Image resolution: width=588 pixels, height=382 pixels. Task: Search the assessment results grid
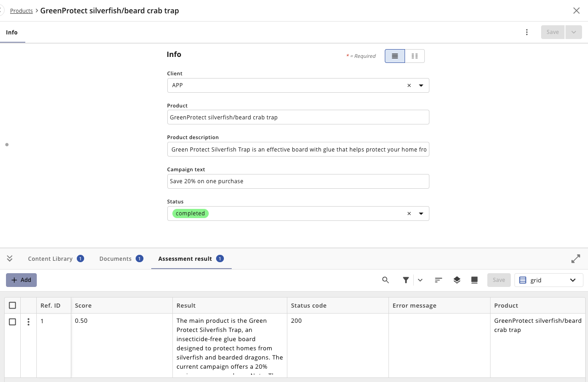pyautogui.click(x=385, y=280)
